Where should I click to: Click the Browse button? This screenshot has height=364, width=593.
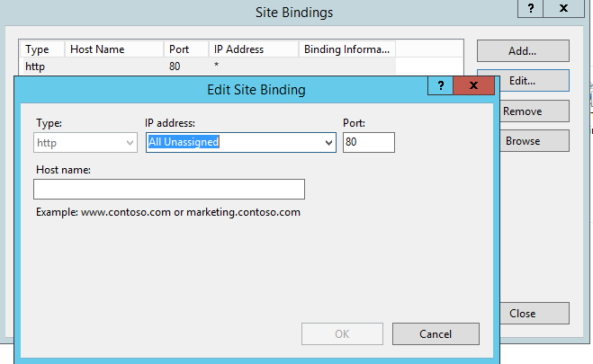[522, 141]
